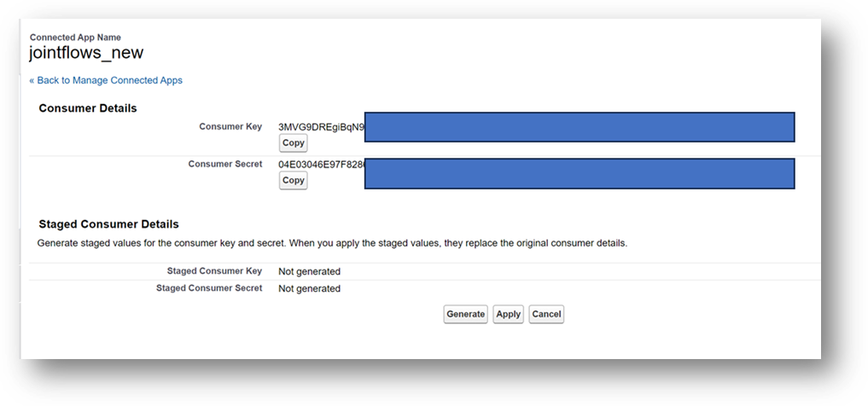The image size is (868, 406).
Task: Click the Staged Consumer Secret label
Action: tap(209, 288)
